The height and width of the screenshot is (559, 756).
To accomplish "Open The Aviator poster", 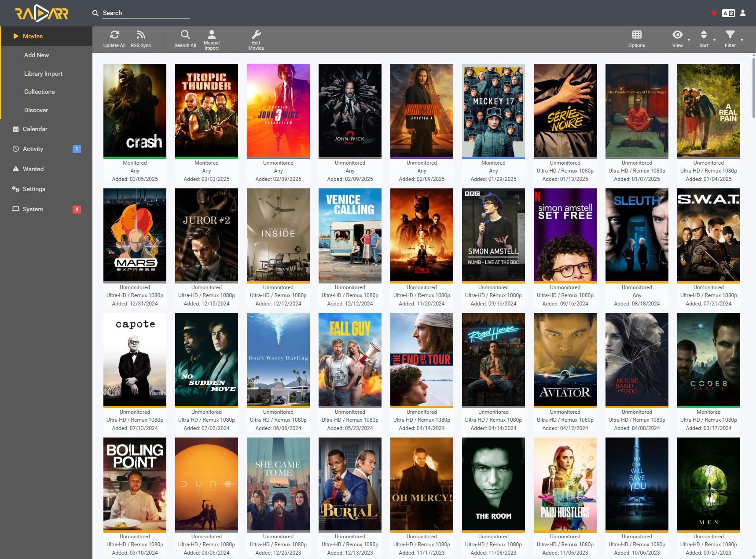I will [x=565, y=360].
